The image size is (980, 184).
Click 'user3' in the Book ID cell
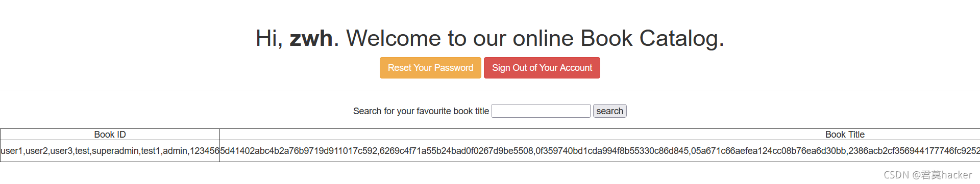click(61, 151)
